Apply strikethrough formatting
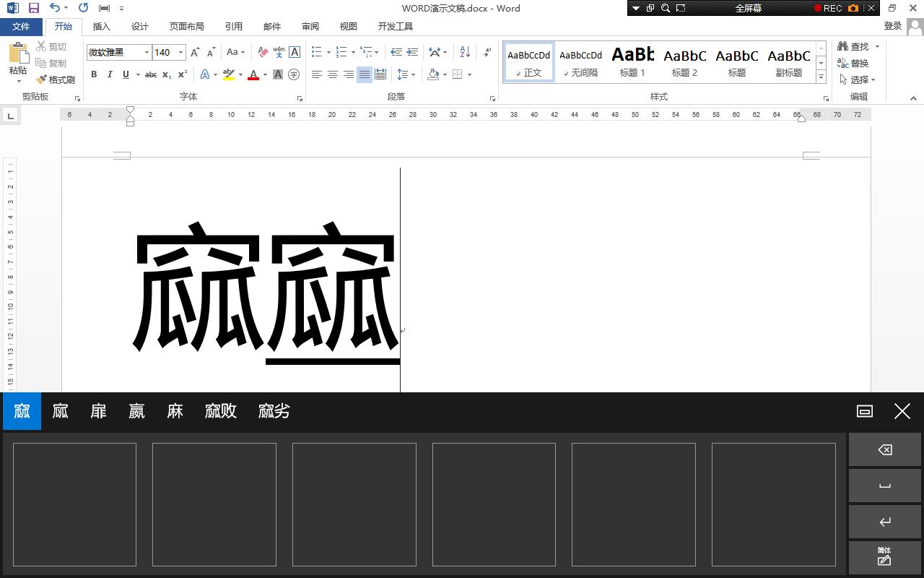 pos(150,74)
